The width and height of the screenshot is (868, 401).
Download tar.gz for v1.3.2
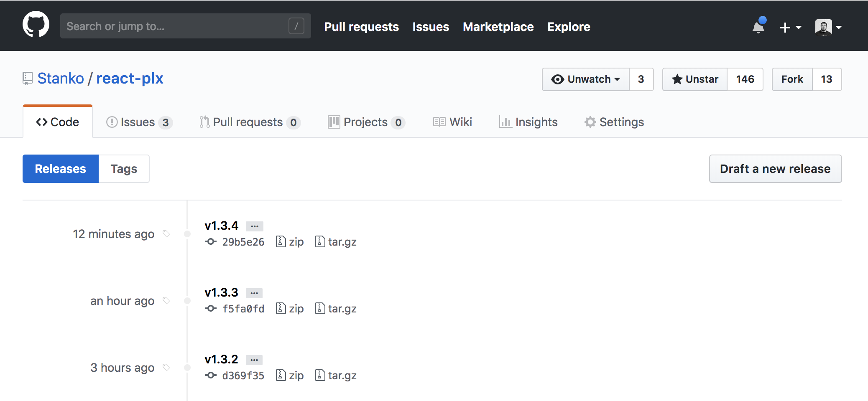[336, 376]
